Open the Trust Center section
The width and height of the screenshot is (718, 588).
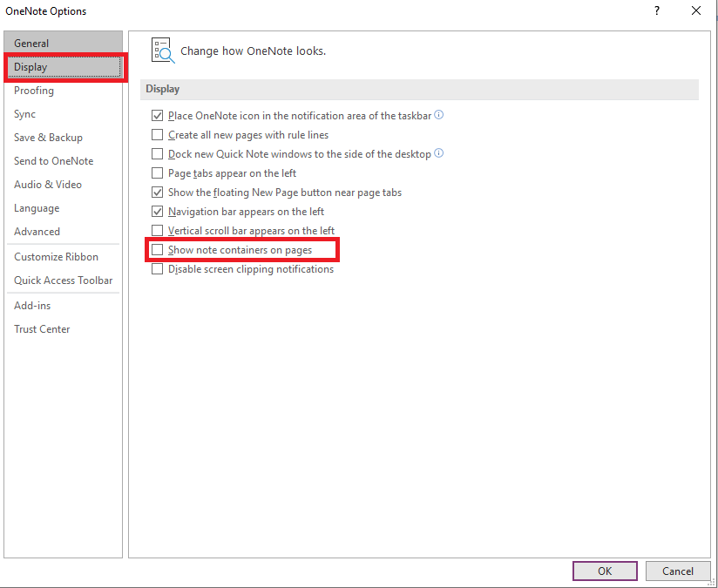click(42, 328)
